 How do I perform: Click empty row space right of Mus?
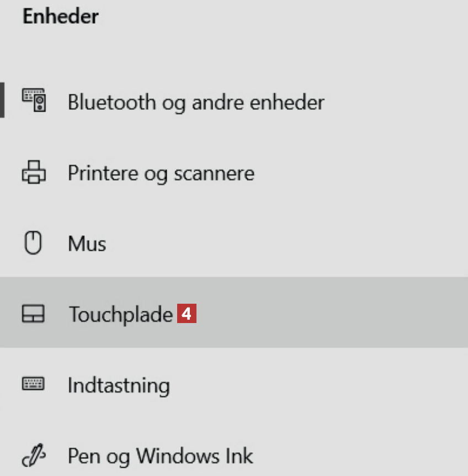click(x=287, y=244)
